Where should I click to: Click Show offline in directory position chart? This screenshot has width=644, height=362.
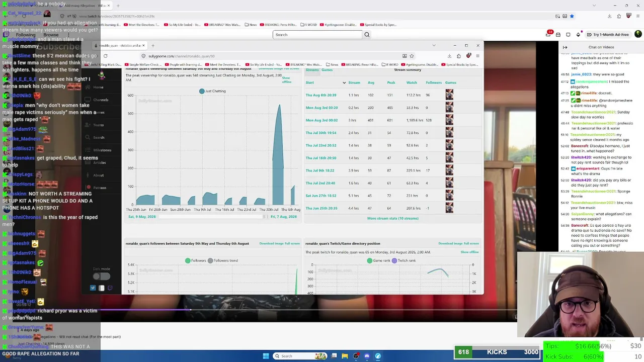tap(469, 252)
